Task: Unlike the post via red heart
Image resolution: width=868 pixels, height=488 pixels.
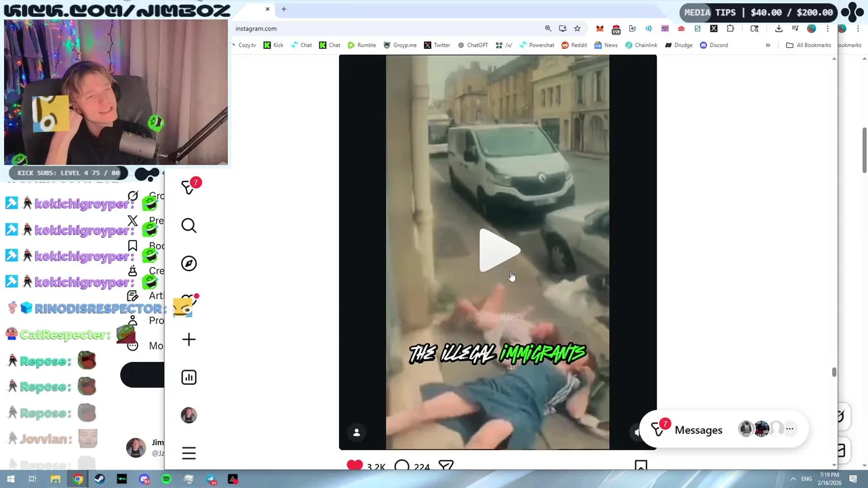Action: pyautogui.click(x=355, y=466)
